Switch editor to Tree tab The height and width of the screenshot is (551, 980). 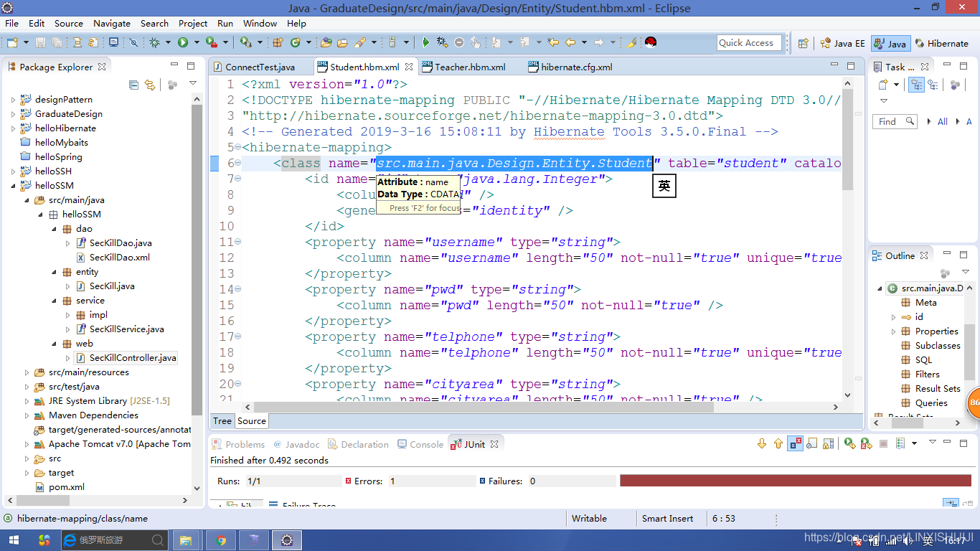coord(222,421)
